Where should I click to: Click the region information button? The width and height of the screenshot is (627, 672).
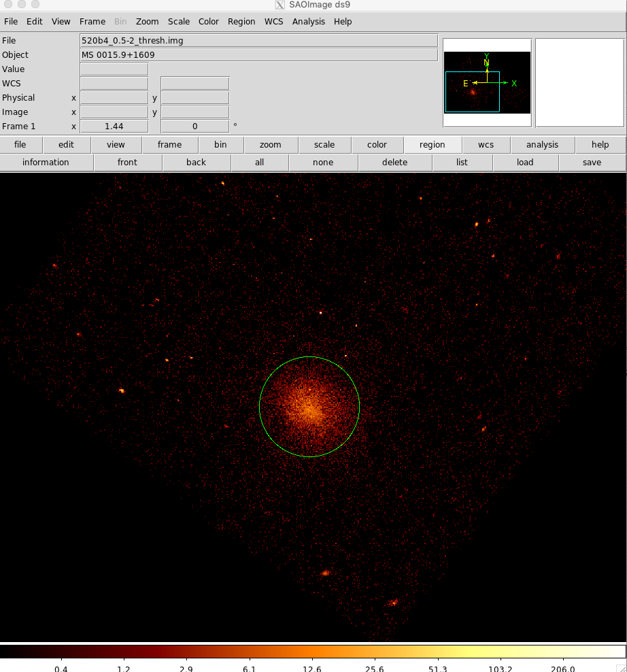(46, 163)
